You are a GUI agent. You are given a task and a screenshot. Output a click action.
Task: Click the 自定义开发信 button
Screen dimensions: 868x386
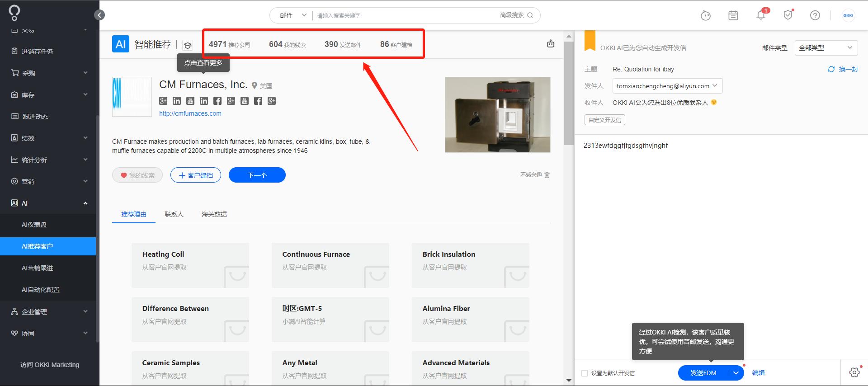(605, 120)
